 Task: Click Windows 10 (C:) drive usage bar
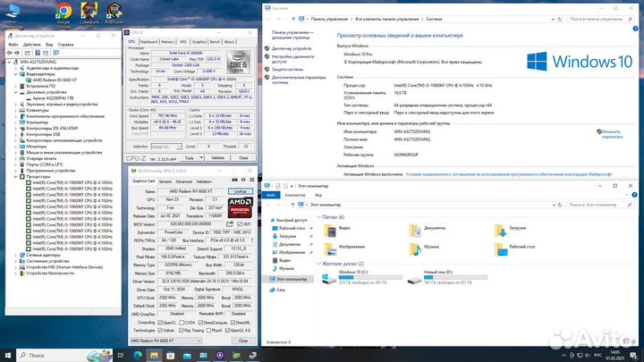370,278
